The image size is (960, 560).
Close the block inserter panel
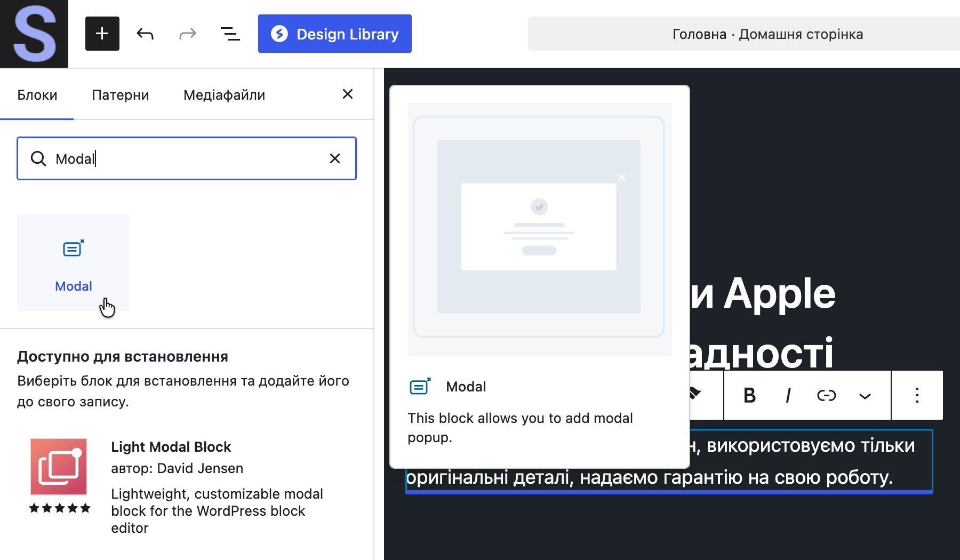pyautogui.click(x=348, y=94)
